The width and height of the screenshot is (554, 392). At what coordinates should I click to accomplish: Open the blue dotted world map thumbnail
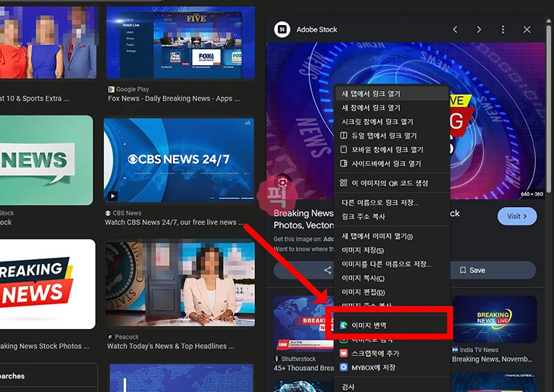point(181,378)
